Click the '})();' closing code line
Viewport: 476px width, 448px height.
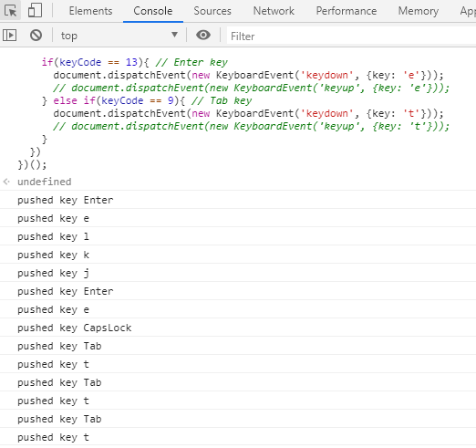coord(32,164)
